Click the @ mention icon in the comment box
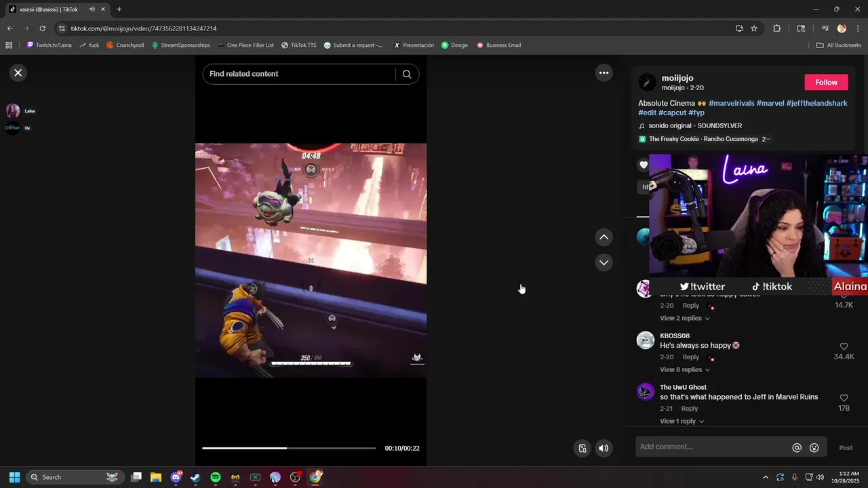The image size is (868, 488). click(797, 447)
